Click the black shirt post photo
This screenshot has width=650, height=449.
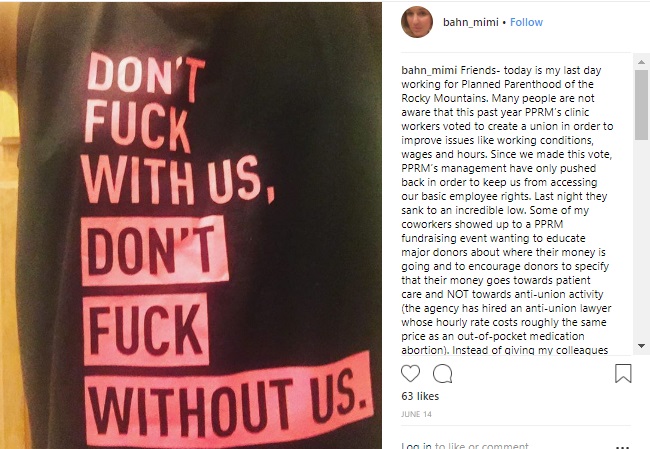point(191,225)
